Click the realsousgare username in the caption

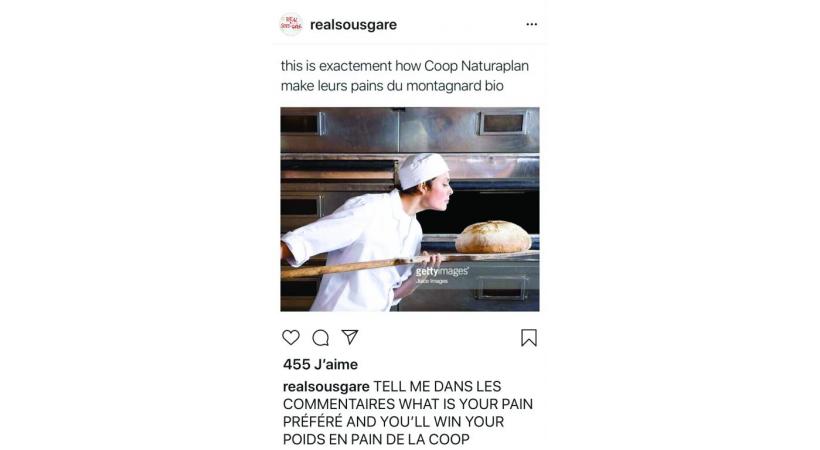click(x=326, y=387)
